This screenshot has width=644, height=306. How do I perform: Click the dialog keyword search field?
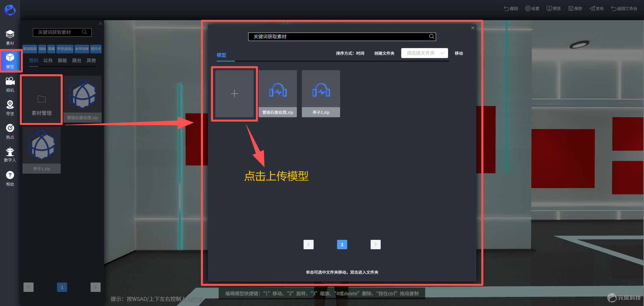[342, 37]
